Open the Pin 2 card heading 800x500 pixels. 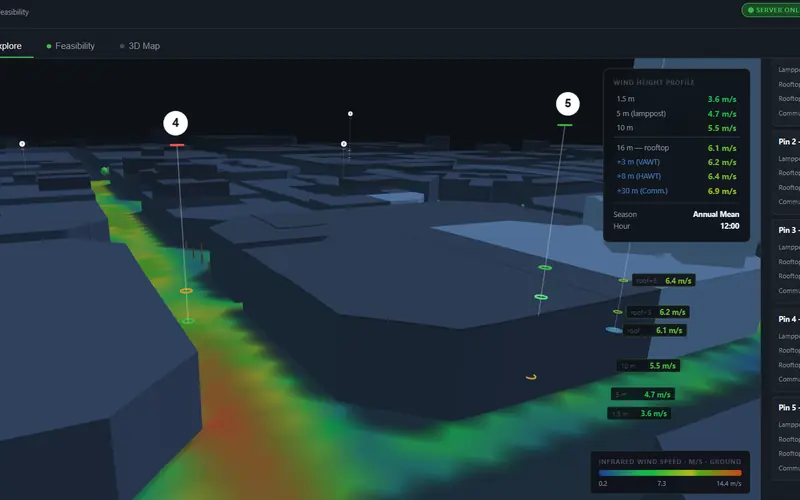(789, 142)
